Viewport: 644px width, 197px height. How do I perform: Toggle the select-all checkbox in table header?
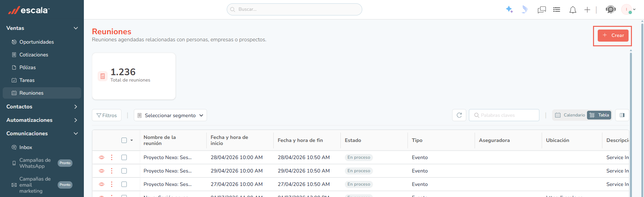click(124, 140)
